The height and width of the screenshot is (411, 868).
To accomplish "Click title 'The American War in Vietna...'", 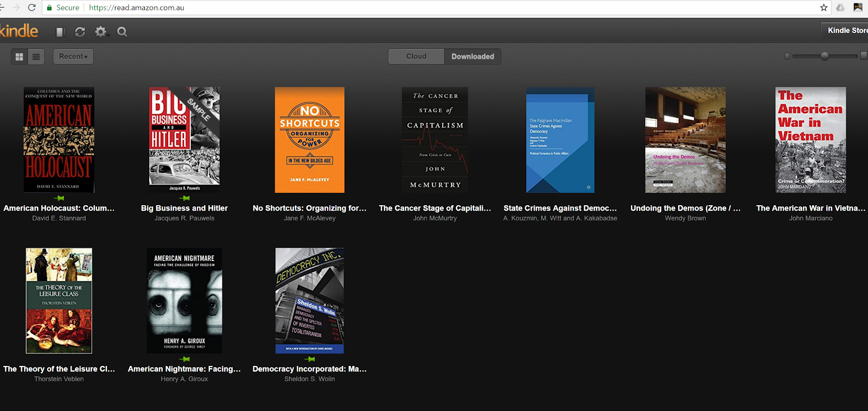I will click(x=811, y=208).
